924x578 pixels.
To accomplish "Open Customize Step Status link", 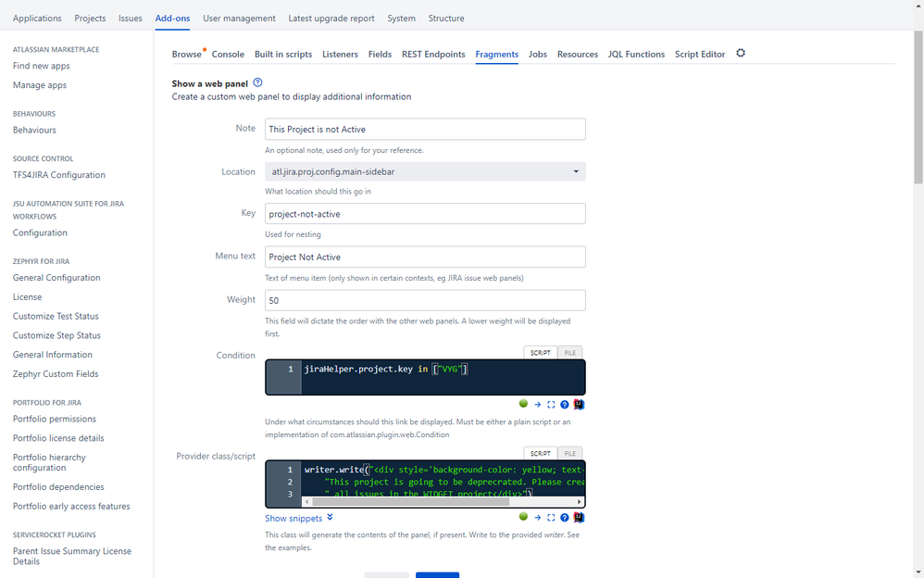I will pyautogui.click(x=56, y=335).
